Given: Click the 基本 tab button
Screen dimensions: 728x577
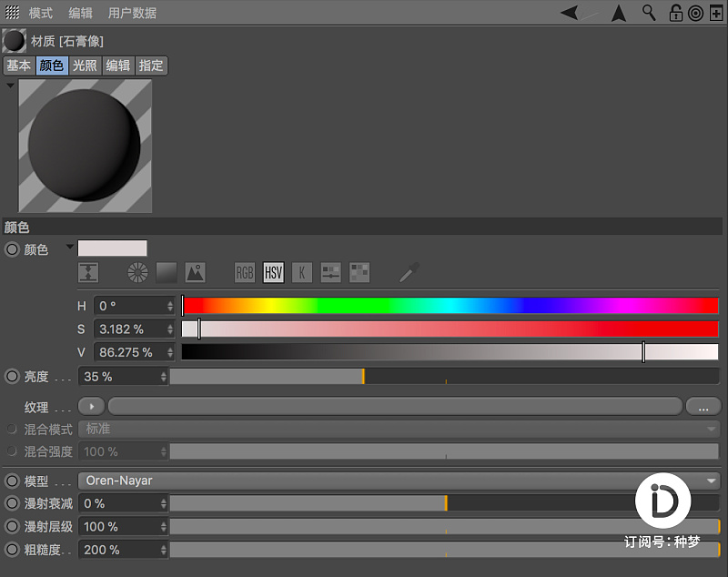Looking at the screenshot, I should click(19, 66).
